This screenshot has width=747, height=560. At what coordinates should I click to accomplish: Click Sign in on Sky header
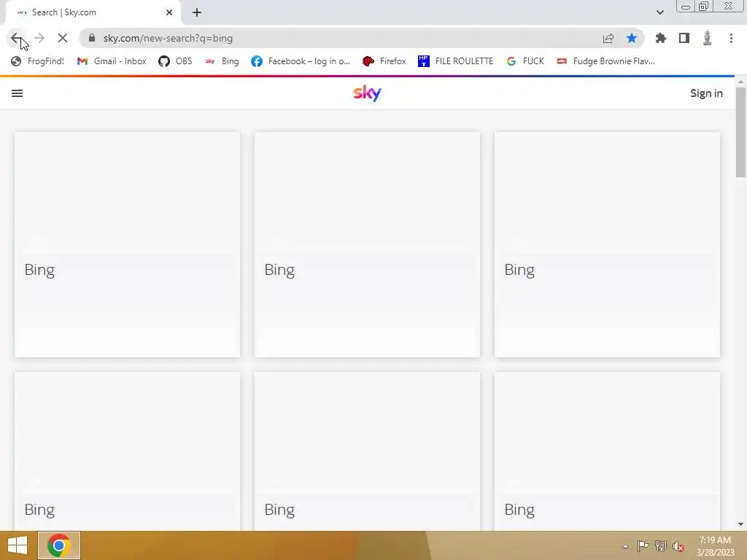click(x=706, y=93)
